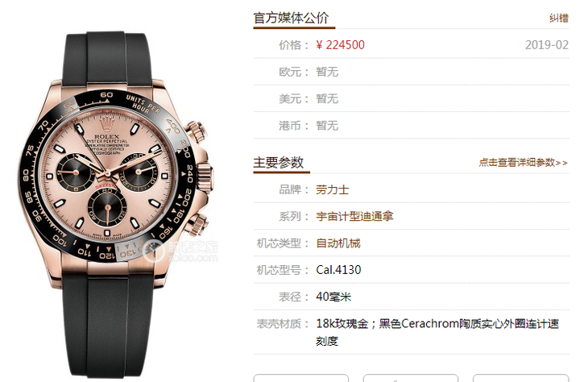The height and width of the screenshot is (382, 588).
Task: Open 点击查看详细参数 detailed parameters link
Action: [523, 163]
